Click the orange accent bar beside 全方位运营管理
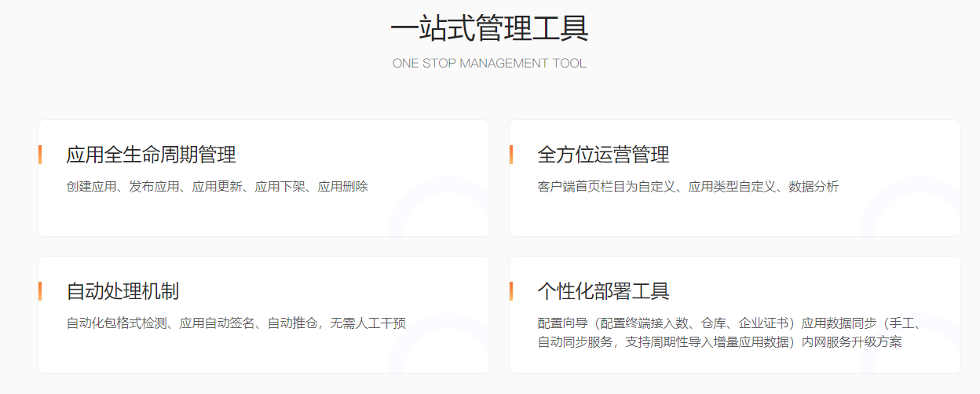Screen dimensions: 980x394 tap(510, 155)
